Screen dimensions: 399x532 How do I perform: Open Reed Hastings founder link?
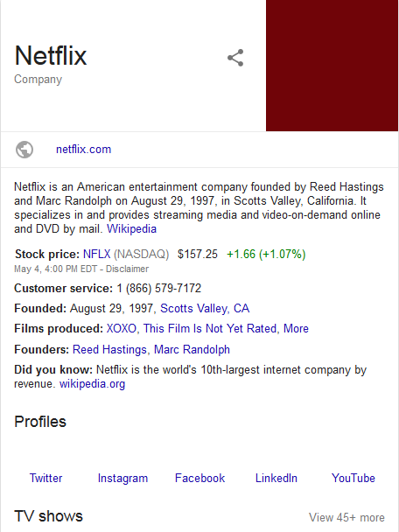pyautogui.click(x=109, y=349)
